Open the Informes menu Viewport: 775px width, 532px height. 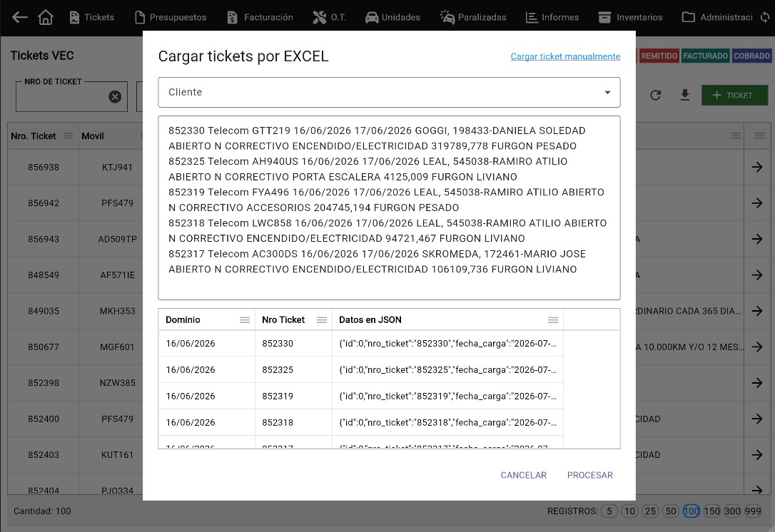pyautogui.click(x=552, y=17)
